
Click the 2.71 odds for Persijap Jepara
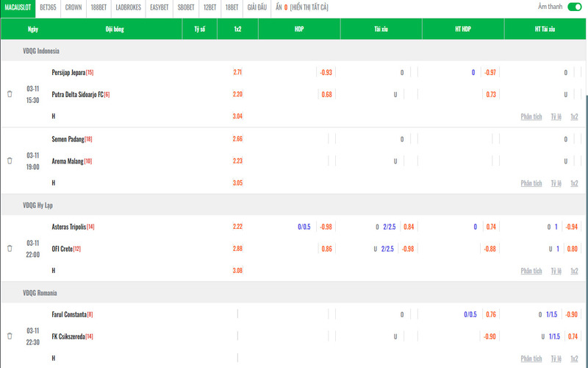[237, 72]
